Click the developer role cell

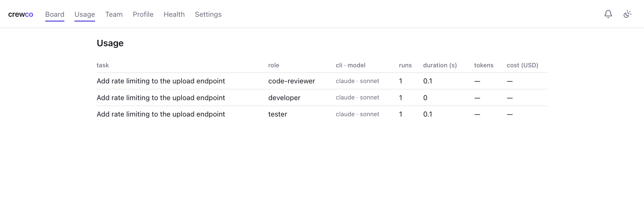284,98
